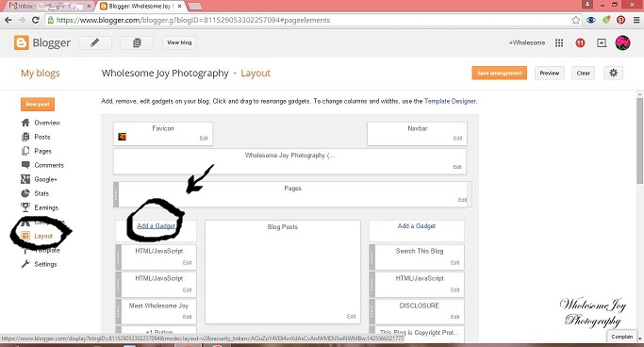Edit the Pages gadget

pos(462,200)
